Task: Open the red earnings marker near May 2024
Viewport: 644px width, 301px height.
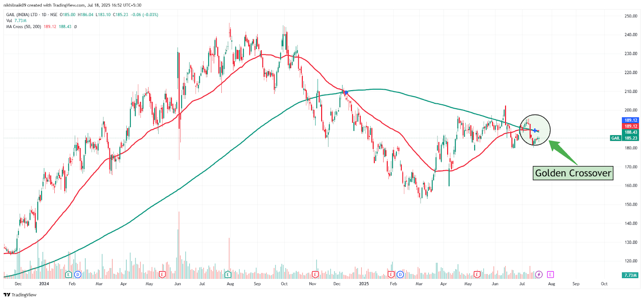Action: point(162,274)
